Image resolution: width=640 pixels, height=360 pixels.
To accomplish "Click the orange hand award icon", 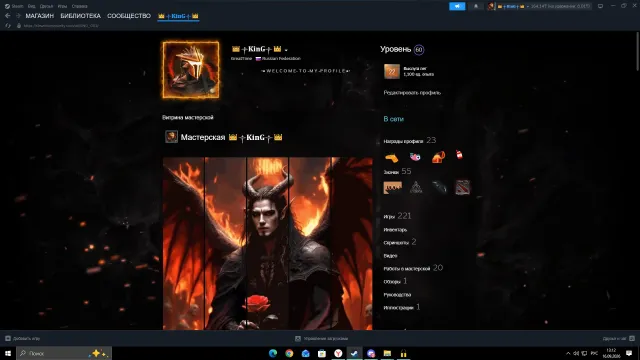I will click(x=391, y=157).
